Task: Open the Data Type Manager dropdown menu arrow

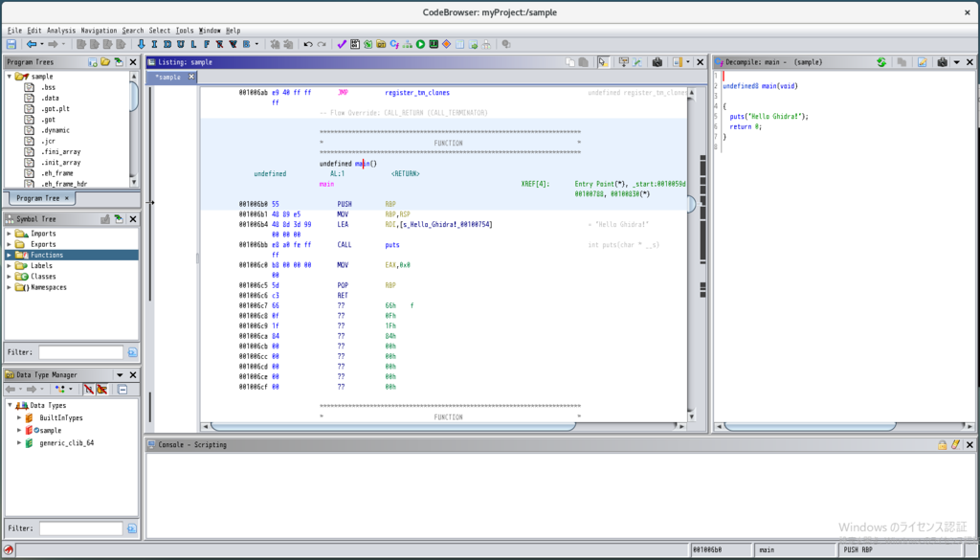Action: point(120,375)
